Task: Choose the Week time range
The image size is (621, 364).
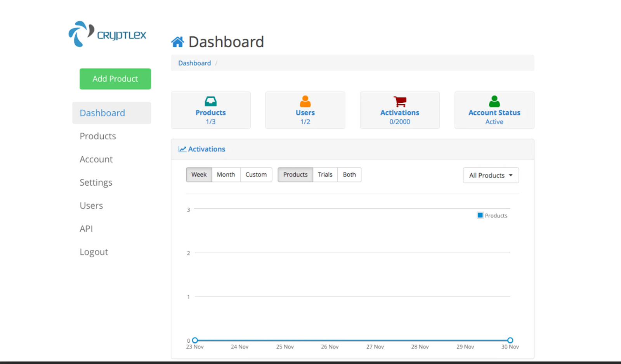Action: pyautogui.click(x=199, y=174)
